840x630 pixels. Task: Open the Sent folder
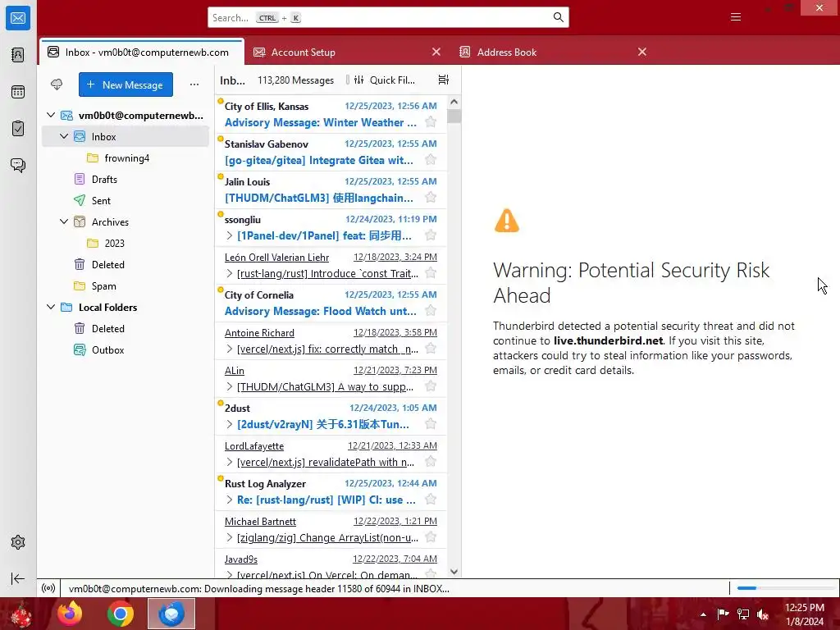(126, 200)
